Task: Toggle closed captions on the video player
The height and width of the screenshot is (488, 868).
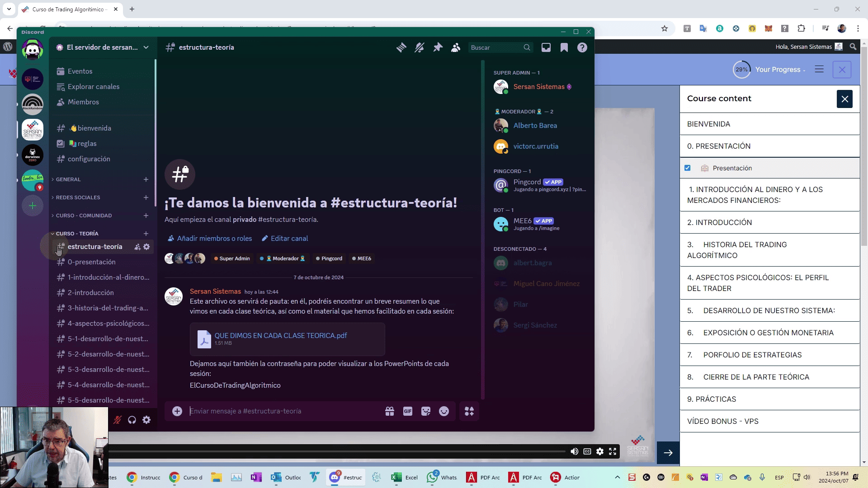Action: 587,451
